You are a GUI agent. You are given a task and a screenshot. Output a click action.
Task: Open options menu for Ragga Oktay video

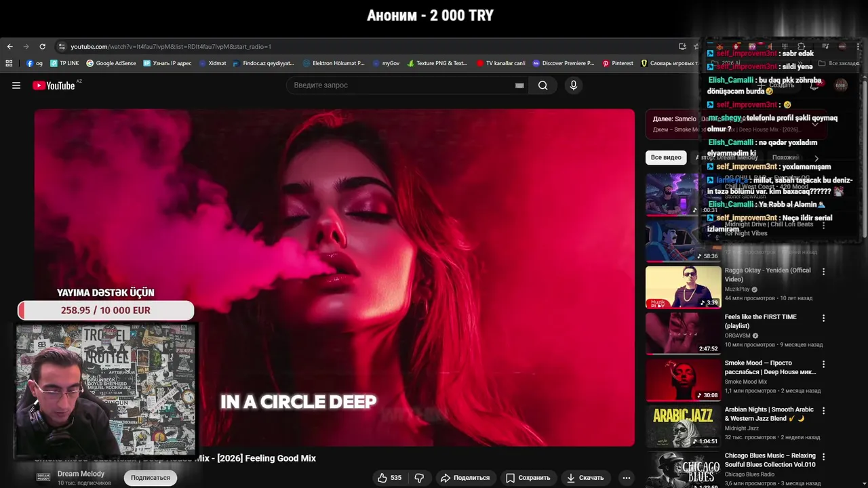824,272
